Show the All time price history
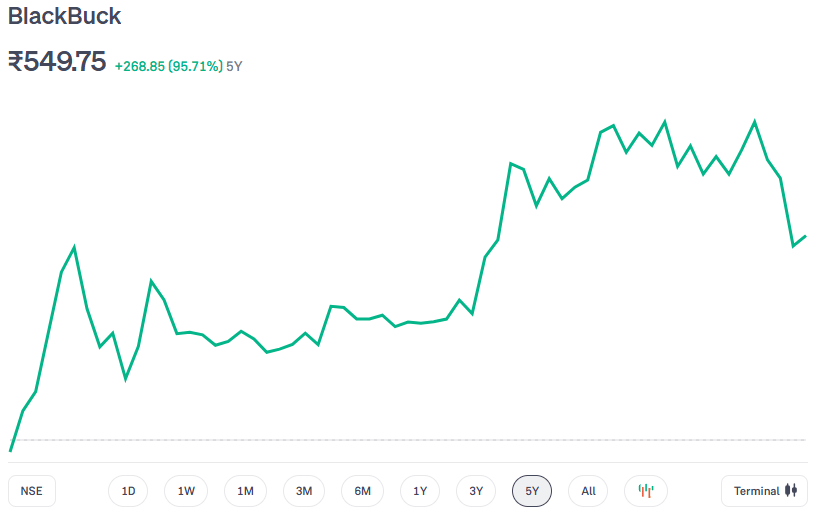This screenshot has width=815, height=514. point(588,491)
